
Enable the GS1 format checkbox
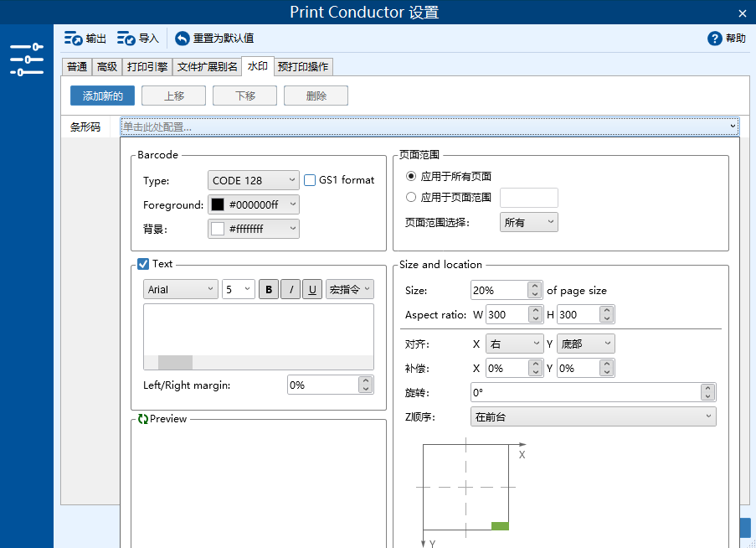click(x=310, y=180)
